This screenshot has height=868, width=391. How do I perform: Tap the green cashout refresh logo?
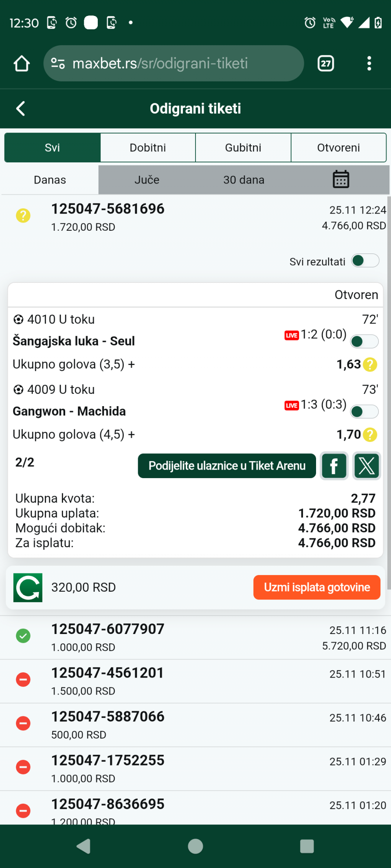point(28,587)
